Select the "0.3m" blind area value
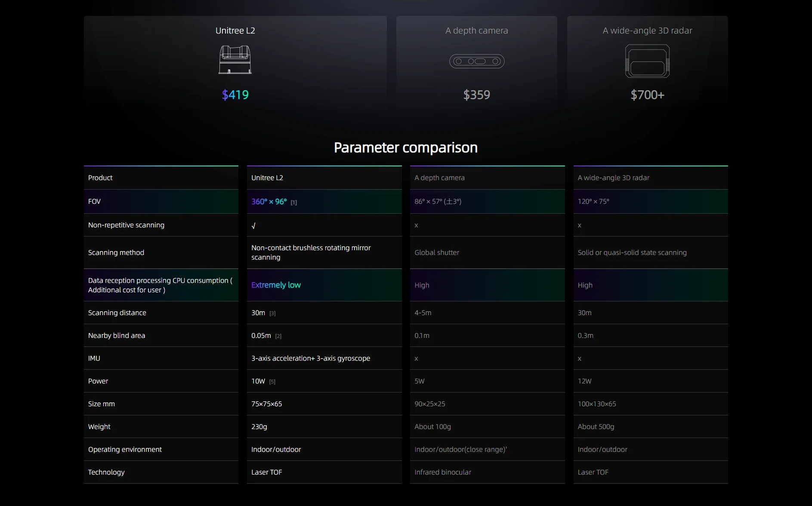The height and width of the screenshot is (506, 812). click(x=585, y=335)
